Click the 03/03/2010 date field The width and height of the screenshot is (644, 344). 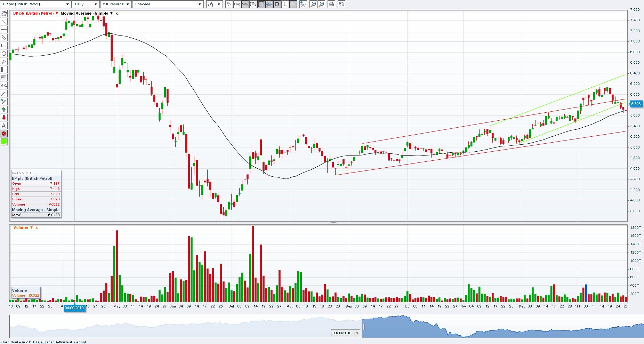[342, 333]
